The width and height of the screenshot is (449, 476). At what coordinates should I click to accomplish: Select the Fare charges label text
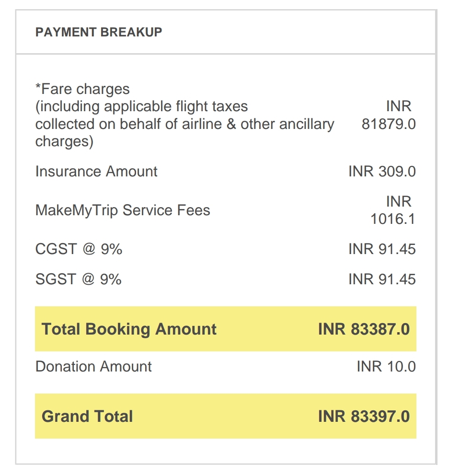tap(82, 89)
